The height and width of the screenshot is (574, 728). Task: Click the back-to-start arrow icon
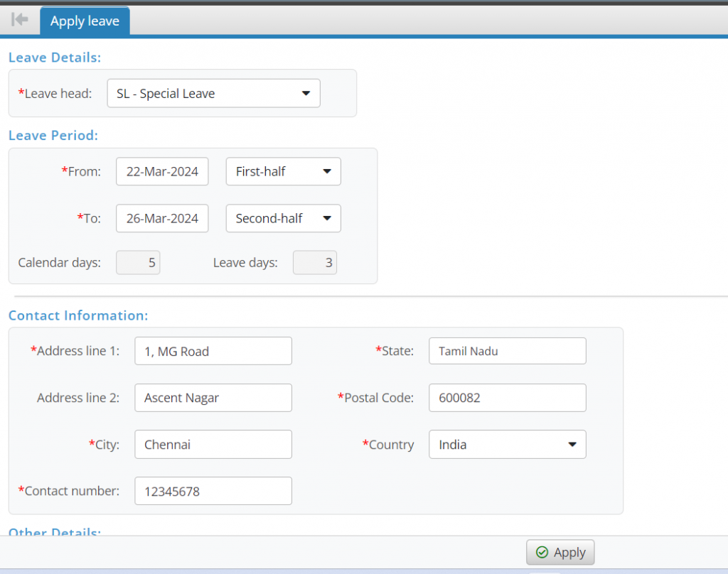[x=19, y=19]
